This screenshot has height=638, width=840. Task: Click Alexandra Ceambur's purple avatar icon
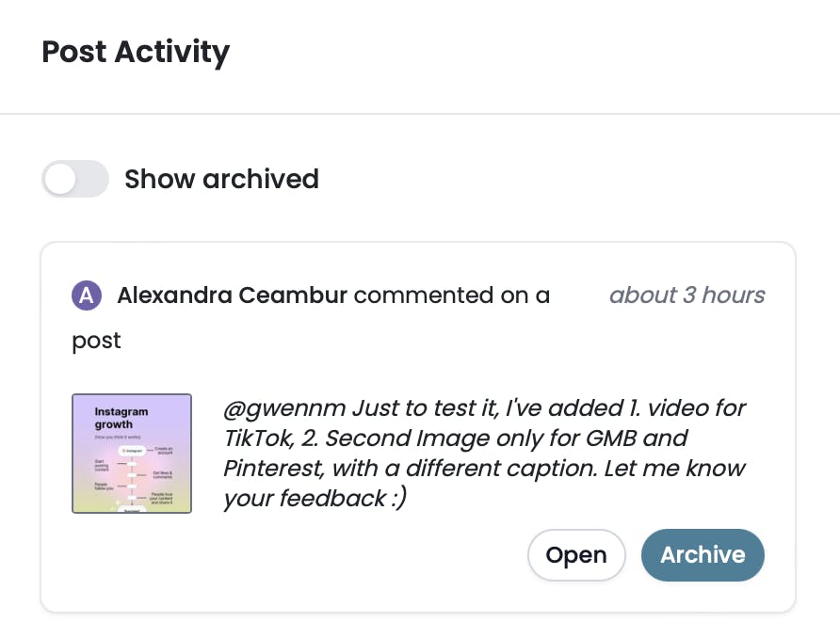[x=87, y=295]
